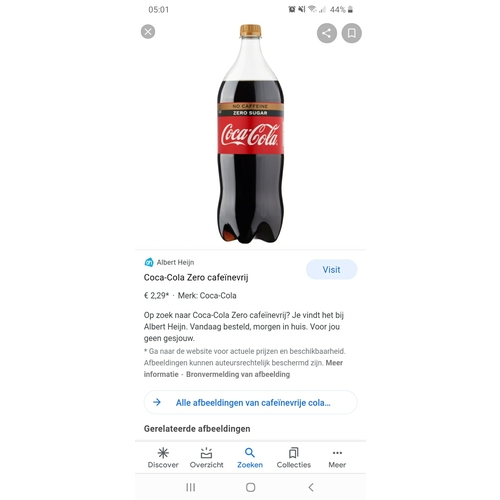Open the Albert Heijn logo icon
Viewport: 500px width, 500px height.
(x=149, y=262)
